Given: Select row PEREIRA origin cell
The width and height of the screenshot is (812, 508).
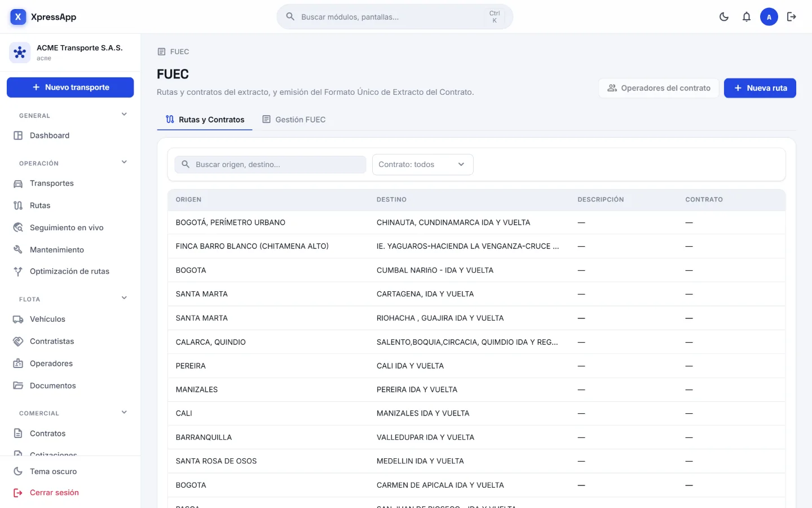Looking at the screenshot, I should click(191, 366).
